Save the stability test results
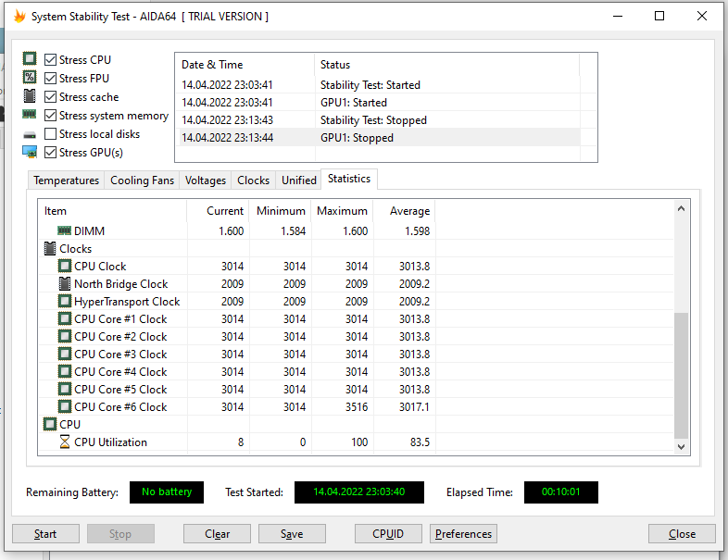 292,534
